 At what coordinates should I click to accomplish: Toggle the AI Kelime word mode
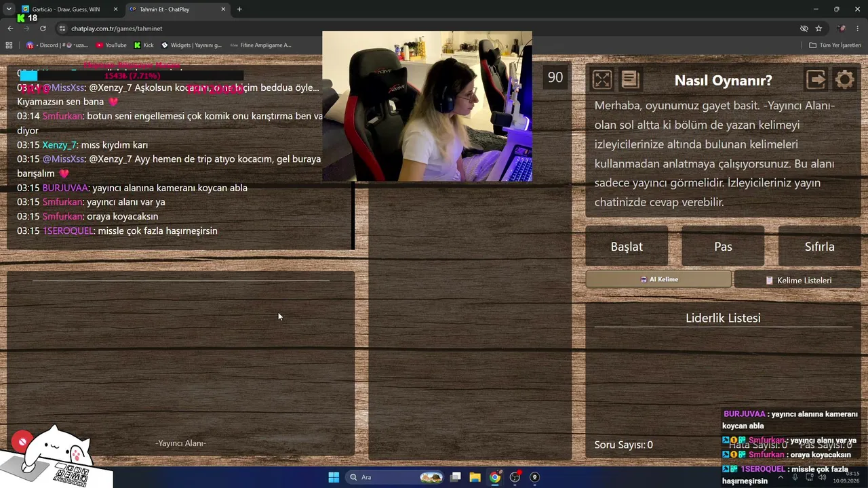(x=658, y=279)
